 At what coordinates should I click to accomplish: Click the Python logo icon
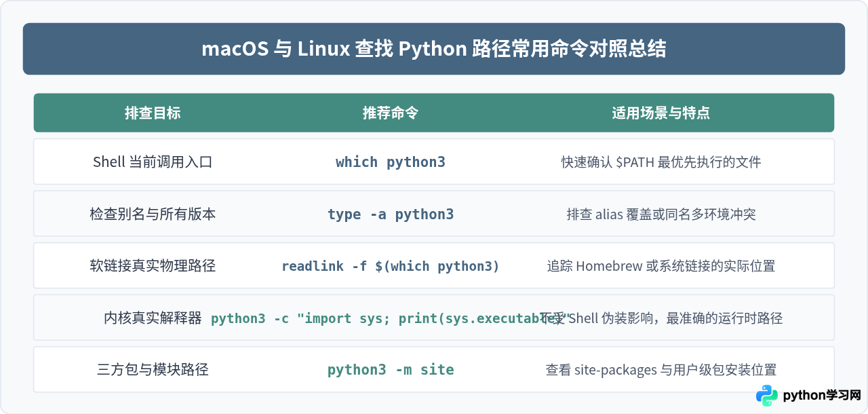[x=767, y=396]
